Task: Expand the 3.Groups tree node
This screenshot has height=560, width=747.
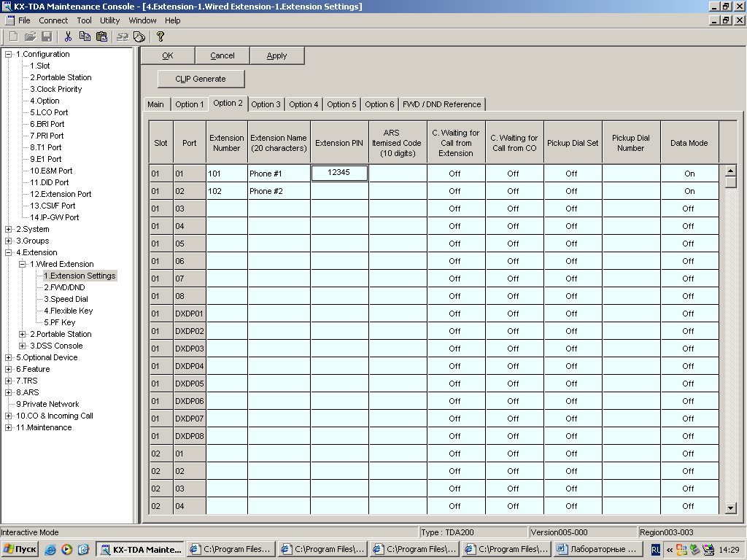Action: pyautogui.click(x=8, y=241)
